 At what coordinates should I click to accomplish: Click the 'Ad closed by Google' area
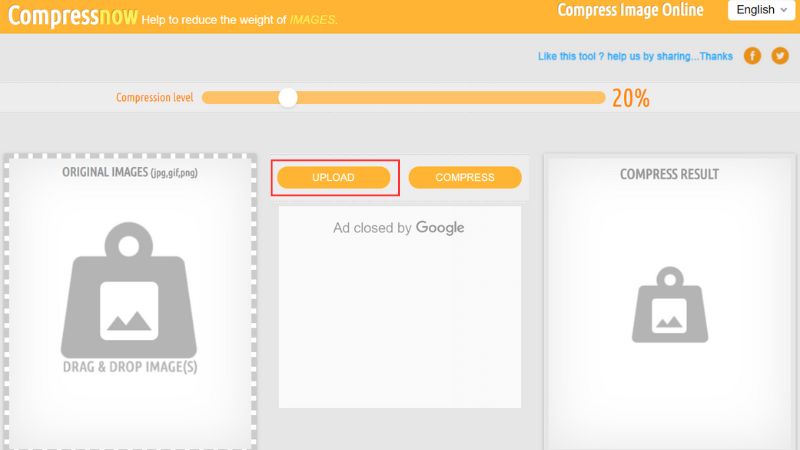399,228
